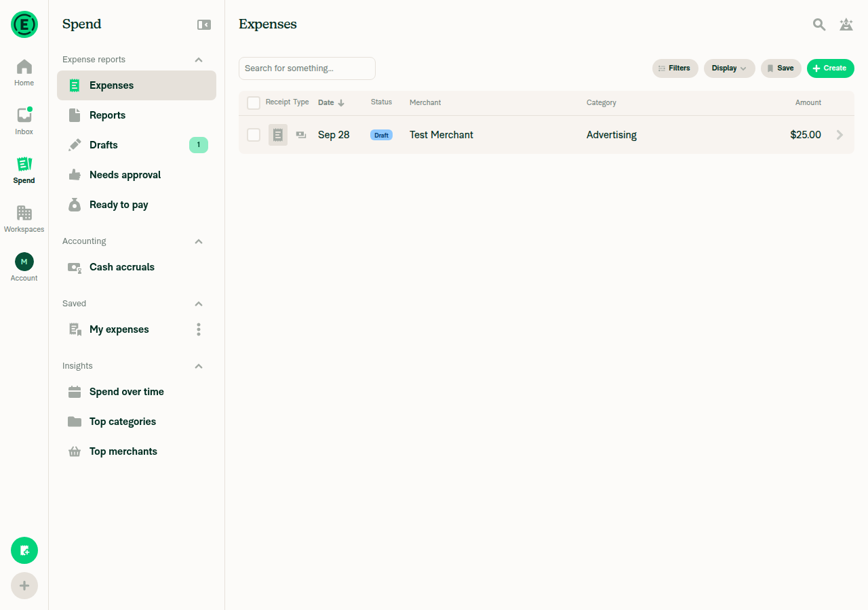The image size is (868, 610).
Task: Select Expenses in the sidebar
Action: [x=136, y=85]
